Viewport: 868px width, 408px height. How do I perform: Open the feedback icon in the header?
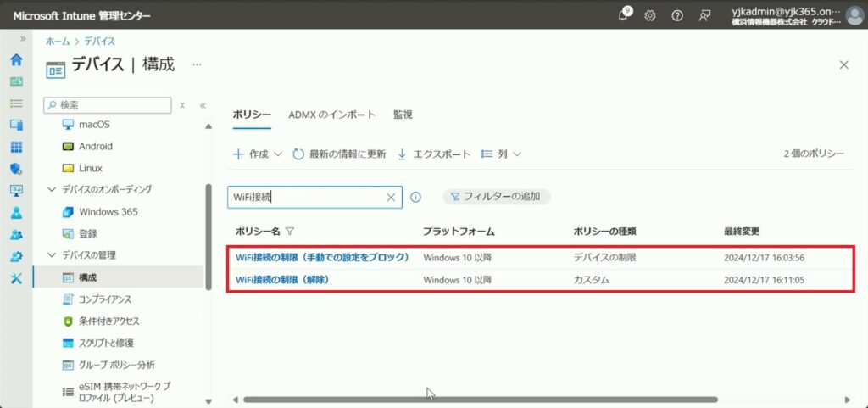coord(704,15)
